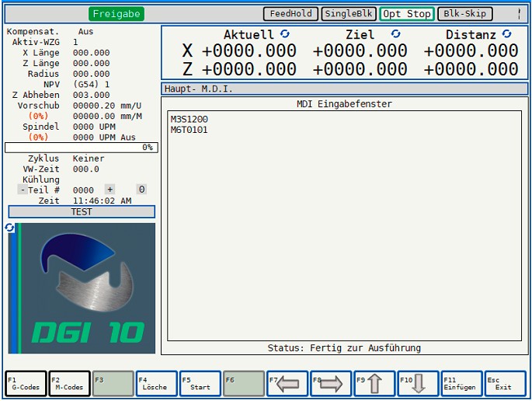Click inside the MDI Eingabefenster text area

click(x=344, y=226)
